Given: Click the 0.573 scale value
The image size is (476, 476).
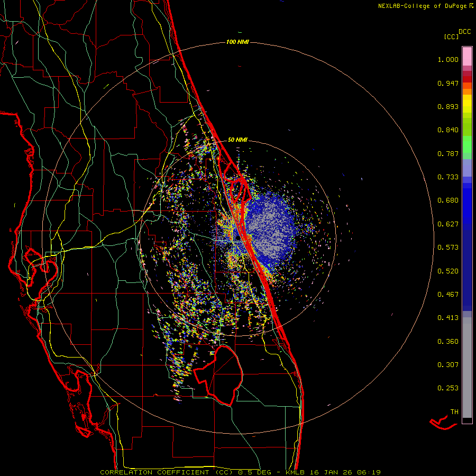Looking at the screenshot, I should [x=448, y=248].
